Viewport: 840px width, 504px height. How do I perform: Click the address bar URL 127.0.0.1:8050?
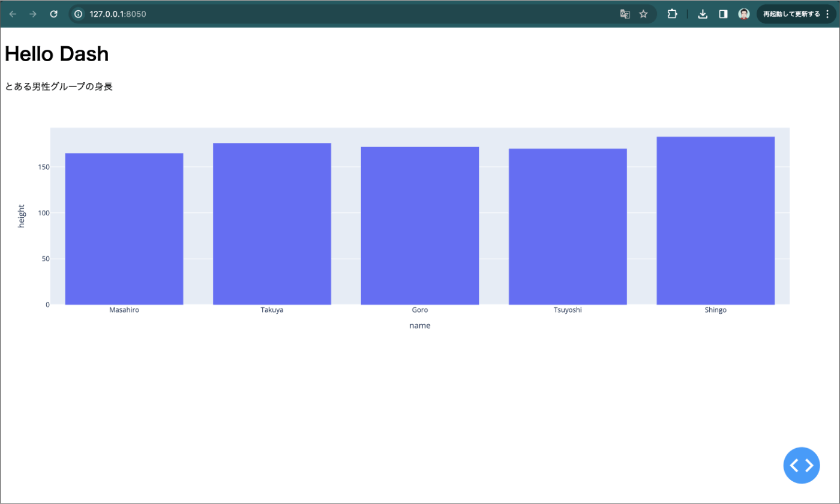click(x=118, y=14)
